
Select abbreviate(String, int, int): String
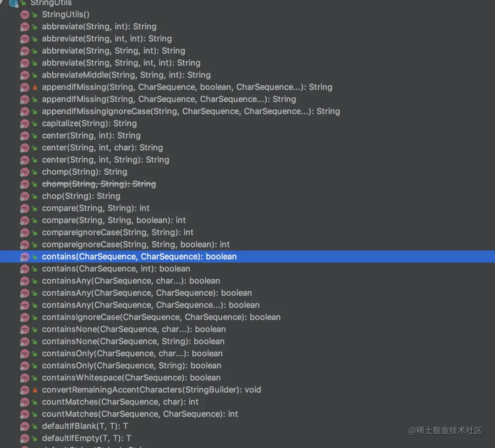coord(107,39)
